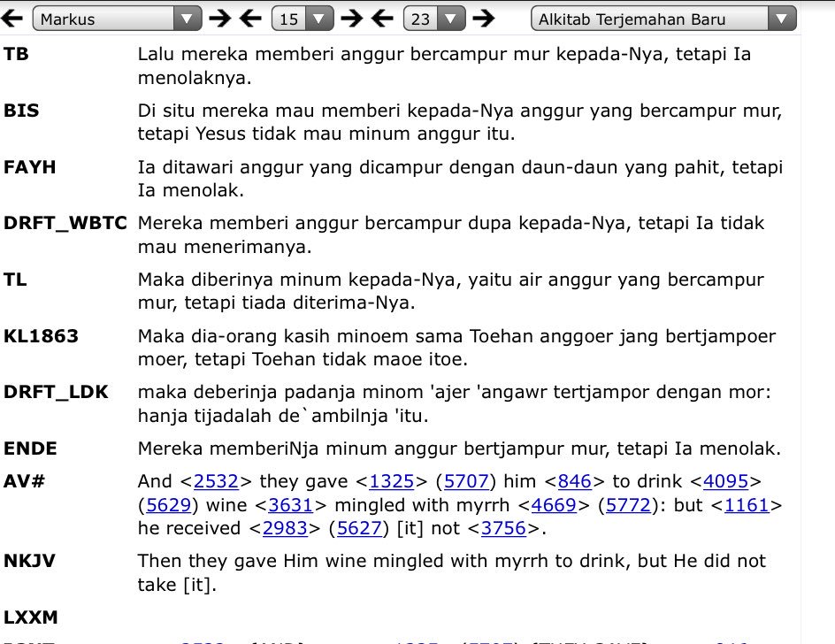Select the DRFT_LDK version label
Screen dimensions: 835x644
[56, 392]
